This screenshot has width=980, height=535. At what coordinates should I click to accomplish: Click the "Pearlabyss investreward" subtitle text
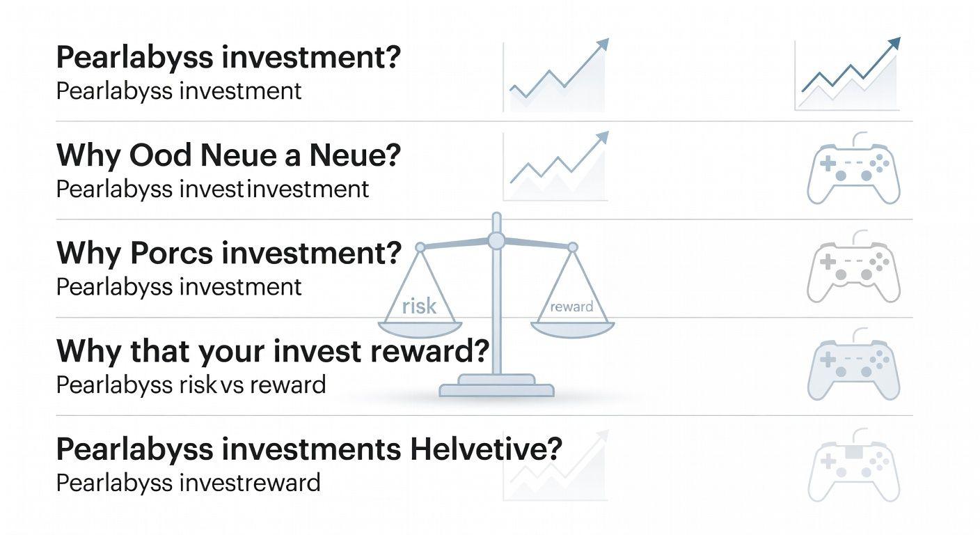point(188,483)
